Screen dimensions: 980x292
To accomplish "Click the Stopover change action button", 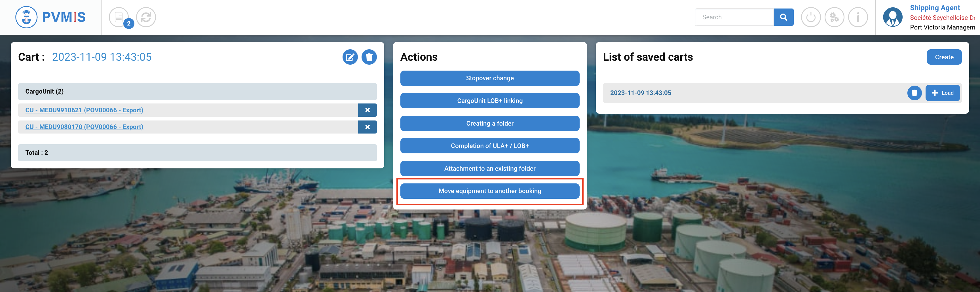I will pyautogui.click(x=490, y=78).
